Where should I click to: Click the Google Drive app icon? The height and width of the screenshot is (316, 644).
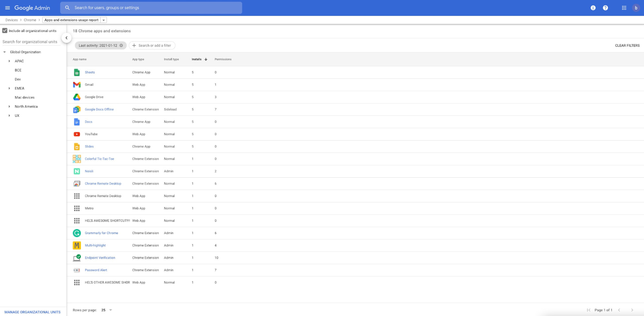(77, 97)
